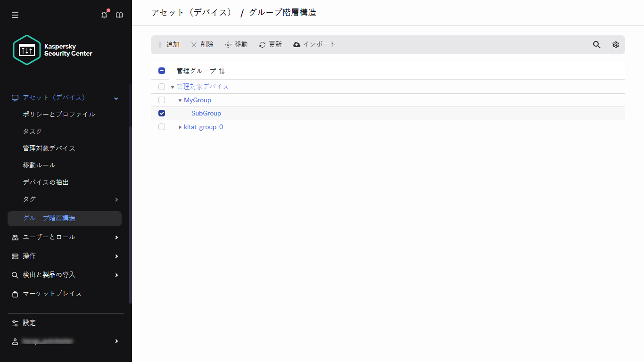Click the 追加 (Add) button
This screenshot has width=644, height=362.
coord(168,44)
